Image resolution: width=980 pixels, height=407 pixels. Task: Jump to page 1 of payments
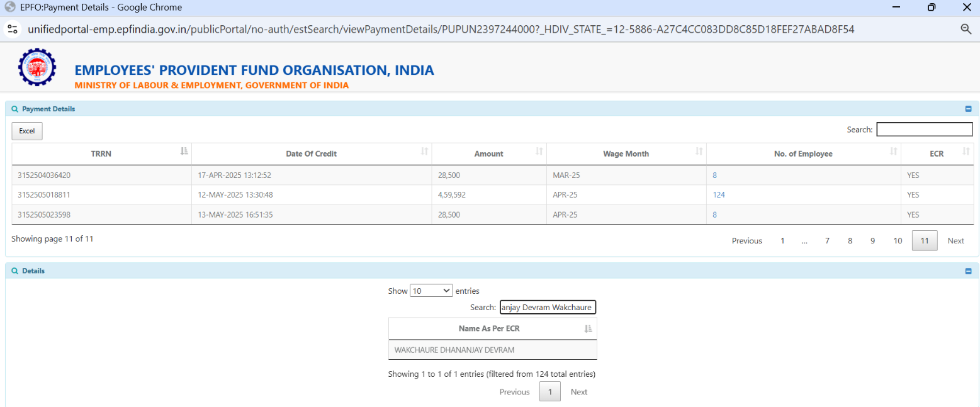pos(782,241)
